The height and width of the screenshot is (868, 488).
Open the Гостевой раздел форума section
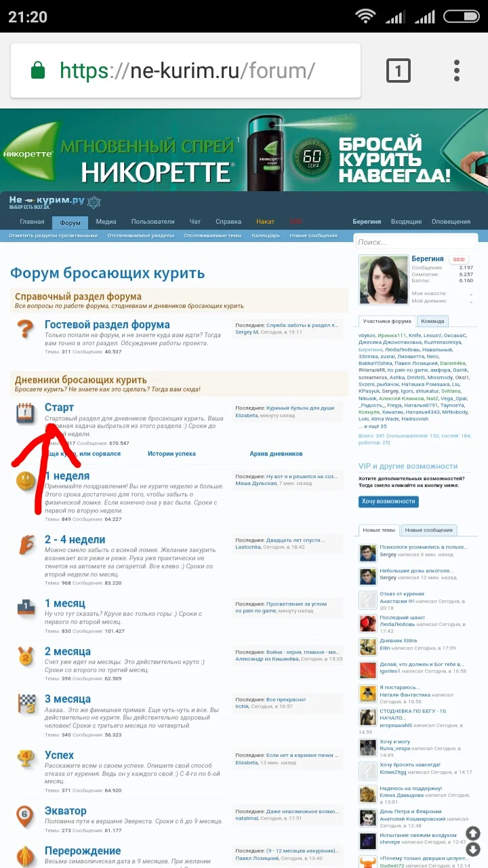pyautogui.click(x=107, y=325)
